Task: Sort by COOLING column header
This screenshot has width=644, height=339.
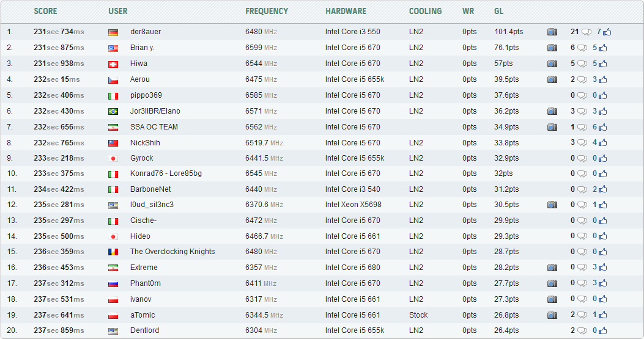Action: click(426, 11)
